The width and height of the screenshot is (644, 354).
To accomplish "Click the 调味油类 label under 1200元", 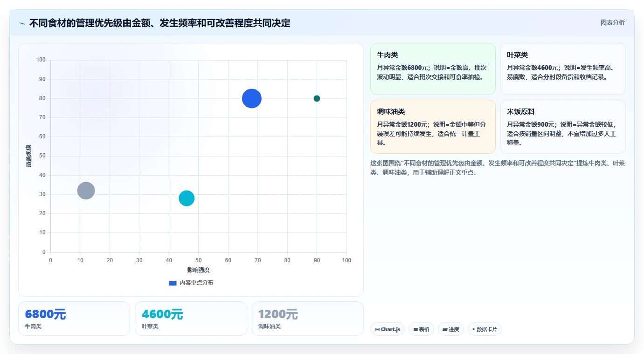I will pyautogui.click(x=270, y=327).
